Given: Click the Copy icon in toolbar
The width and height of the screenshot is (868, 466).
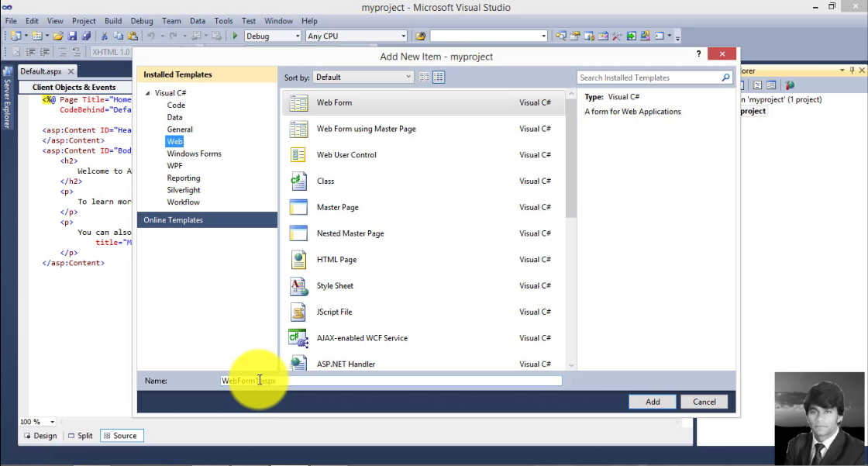Looking at the screenshot, I should tap(118, 36).
